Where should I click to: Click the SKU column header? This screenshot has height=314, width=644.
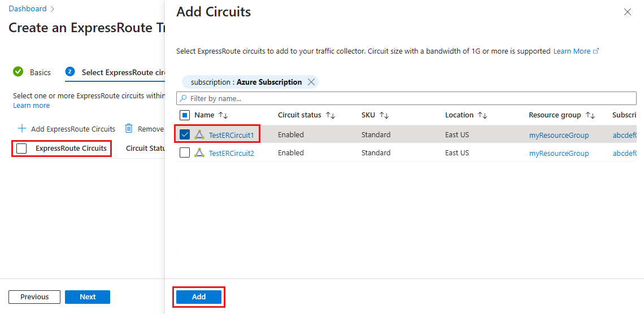[368, 115]
